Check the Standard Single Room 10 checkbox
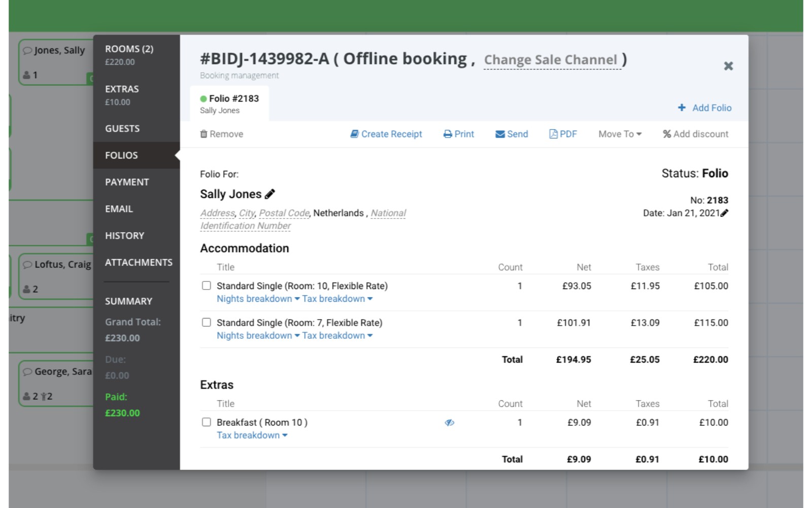The image size is (812, 508). (x=206, y=285)
